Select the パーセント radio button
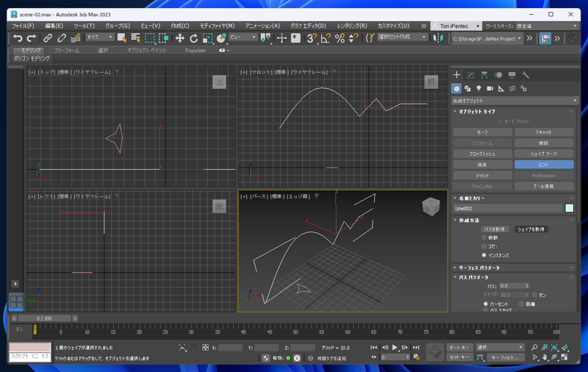This screenshot has width=588, height=372. [x=486, y=304]
